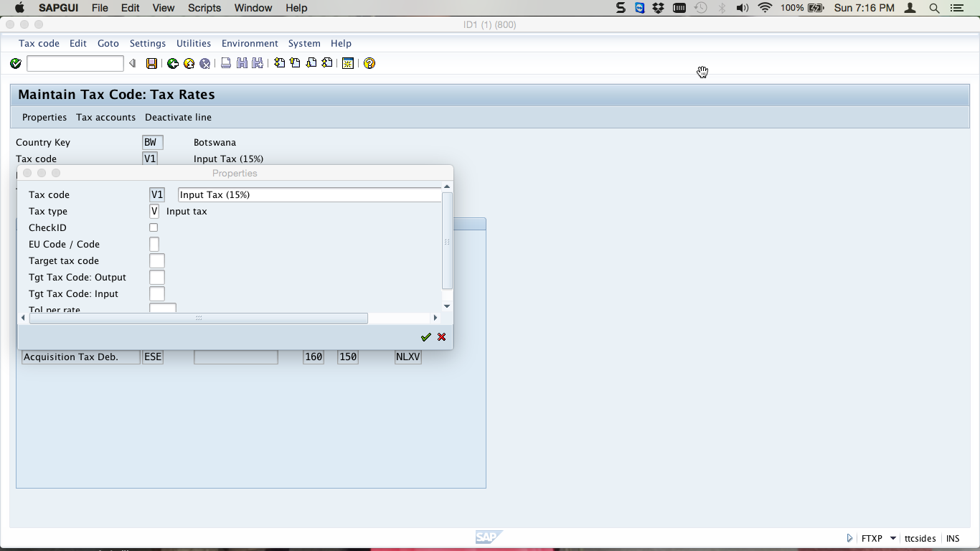Viewport: 980px width, 551px height.
Task: Click the Dropbox menu bar icon
Action: tap(658, 8)
